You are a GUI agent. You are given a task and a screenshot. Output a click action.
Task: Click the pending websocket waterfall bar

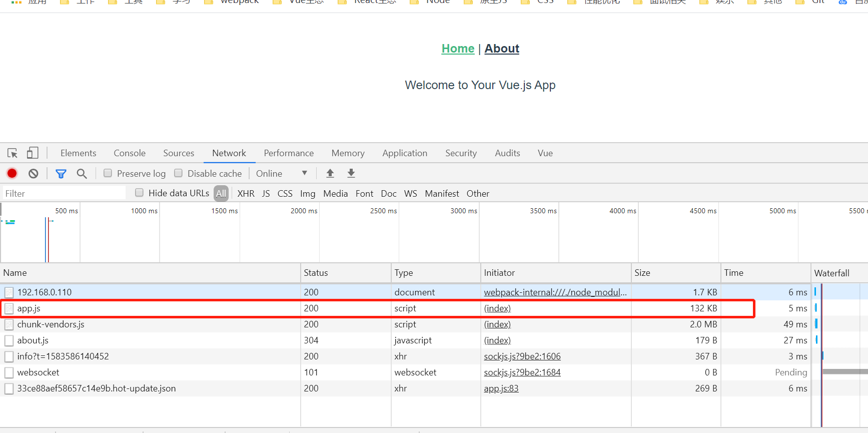point(845,371)
